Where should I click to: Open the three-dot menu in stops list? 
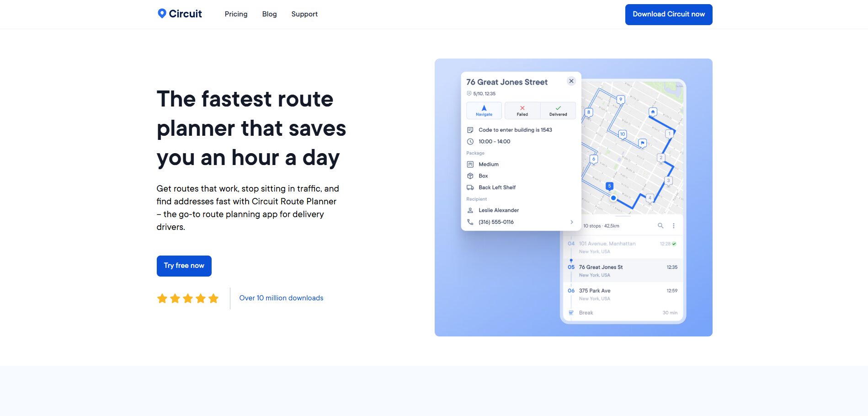coord(673,225)
